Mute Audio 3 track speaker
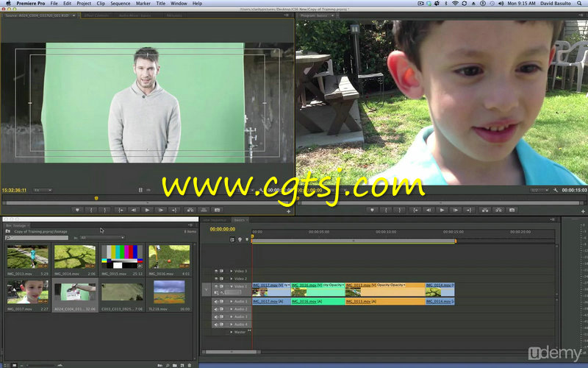The width and height of the screenshot is (588, 368). [x=216, y=316]
